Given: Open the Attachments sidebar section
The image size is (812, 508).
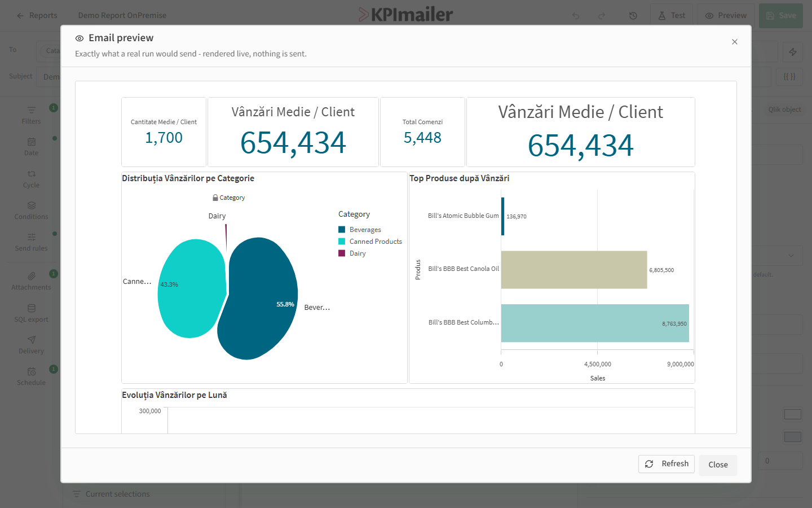Looking at the screenshot, I should 32,281.
